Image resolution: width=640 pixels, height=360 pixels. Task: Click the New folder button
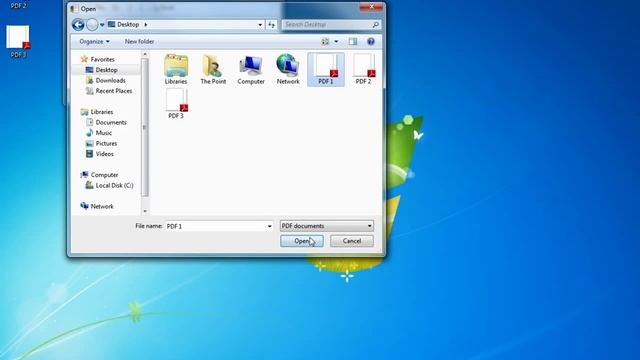(x=139, y=42)
